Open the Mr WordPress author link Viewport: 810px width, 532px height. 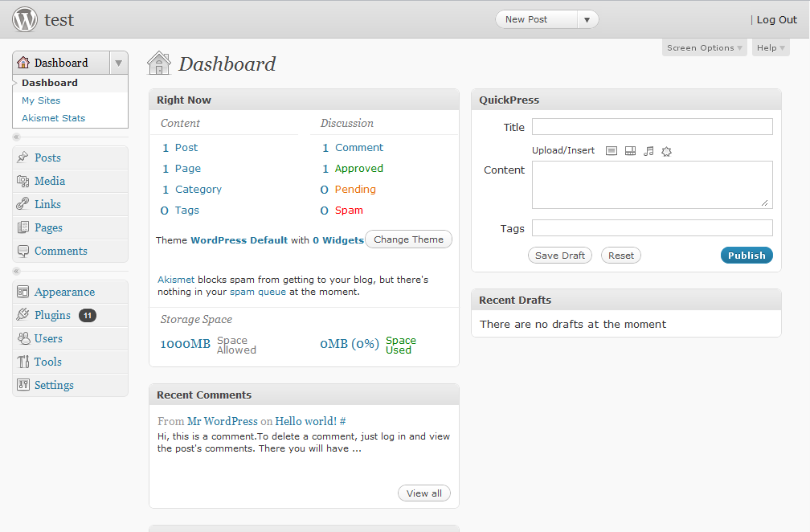pyautogui.click(x=222, y=421)
